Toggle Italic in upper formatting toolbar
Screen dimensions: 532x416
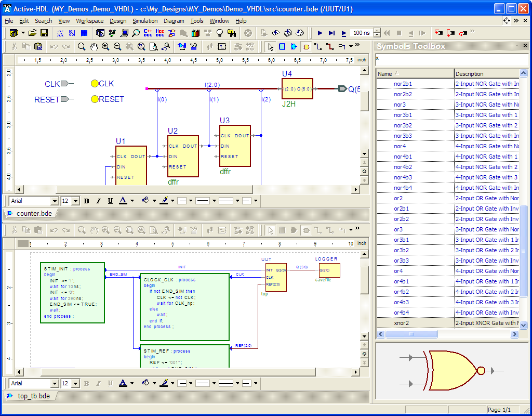pos(99,201)
